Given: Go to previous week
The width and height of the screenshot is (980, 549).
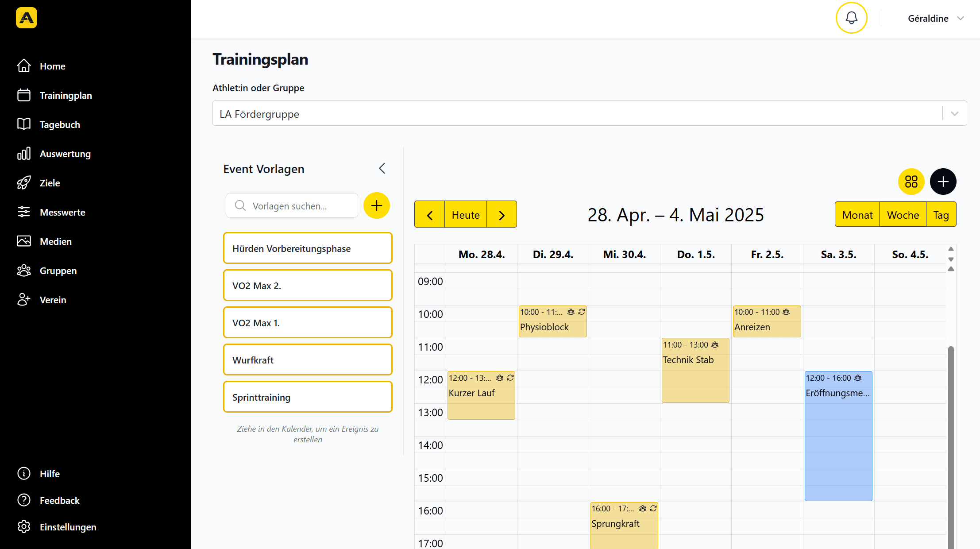Looking at the screenshot, I should [x=429, y=215].
